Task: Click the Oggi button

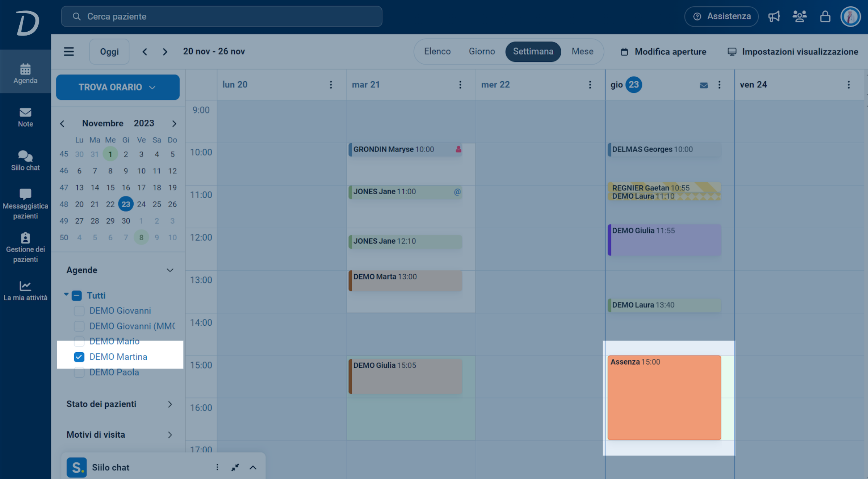Action: (x=109, y=52)
